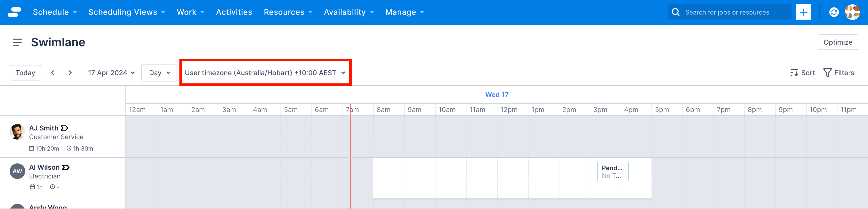The image size is (868, 209).
Task: Click the 8am time column header
Action: [383, 110]
